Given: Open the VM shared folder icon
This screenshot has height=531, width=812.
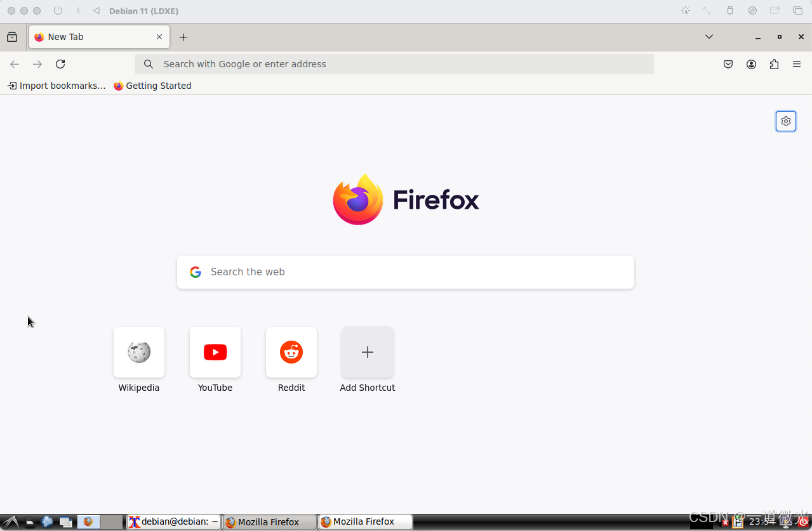Looking at the screenshot, I should coord(775,11).
